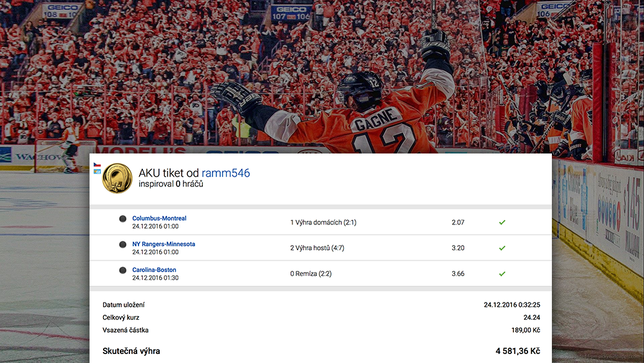Screen dimensions: 644x363
Task: Click the green checkmark for Columbus-Montreal
Action: point(502,222)
